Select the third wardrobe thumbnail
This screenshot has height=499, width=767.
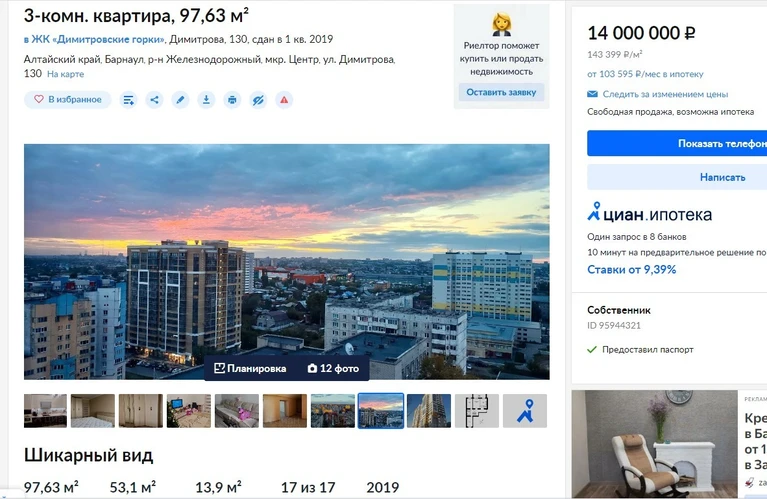point(141,411)
